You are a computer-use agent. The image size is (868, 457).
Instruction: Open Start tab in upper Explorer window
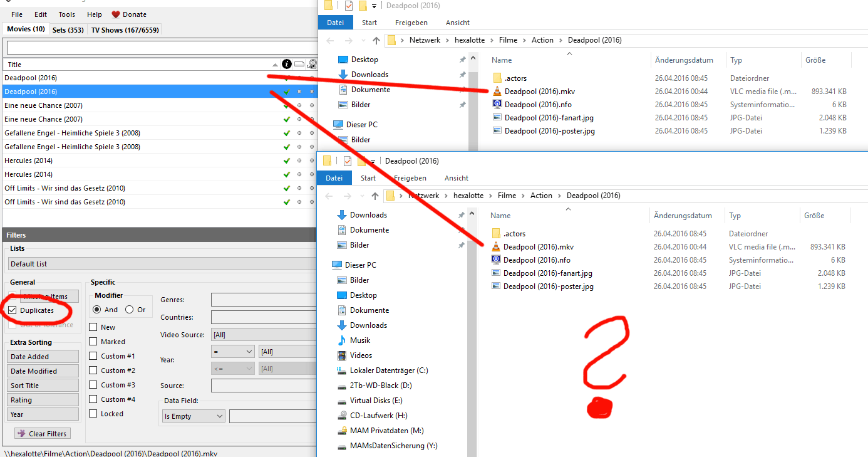pos(369,23)
